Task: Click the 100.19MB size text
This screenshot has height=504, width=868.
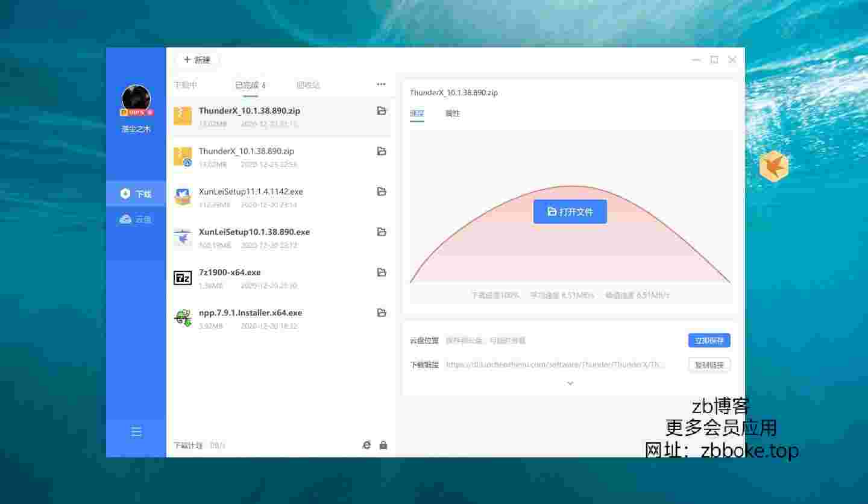Action: coord(215,245)
